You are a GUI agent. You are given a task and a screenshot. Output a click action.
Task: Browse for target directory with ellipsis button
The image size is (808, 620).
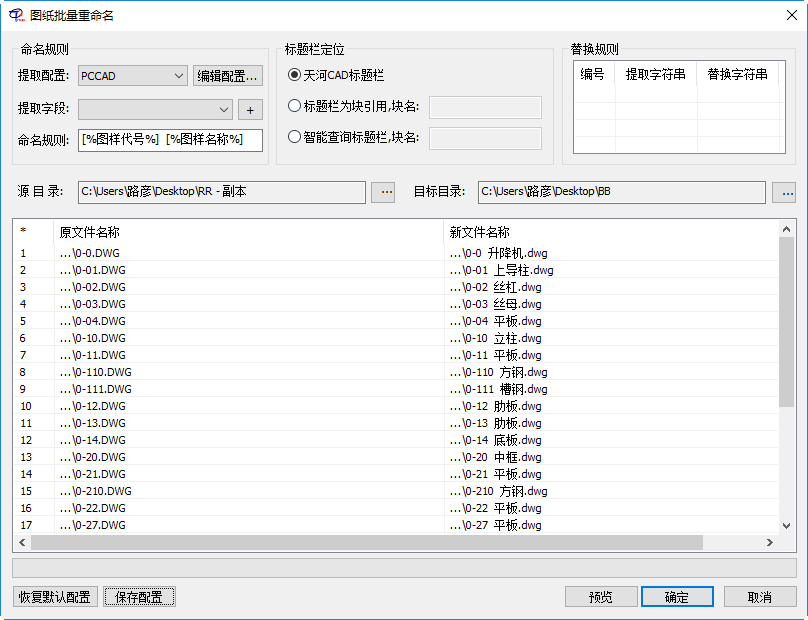[x=784, y=191]
